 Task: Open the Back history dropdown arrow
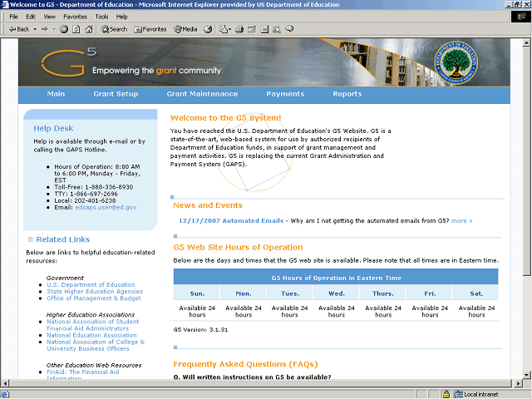coord(35,30)
